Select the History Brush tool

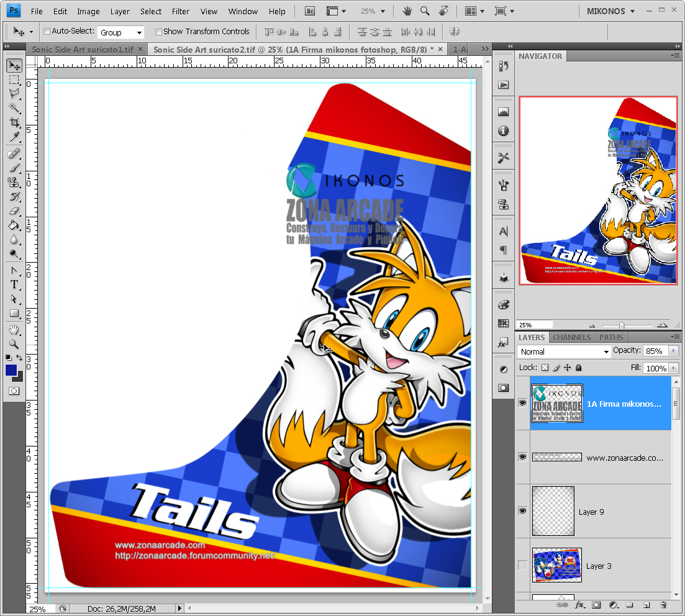pos(14,197)
